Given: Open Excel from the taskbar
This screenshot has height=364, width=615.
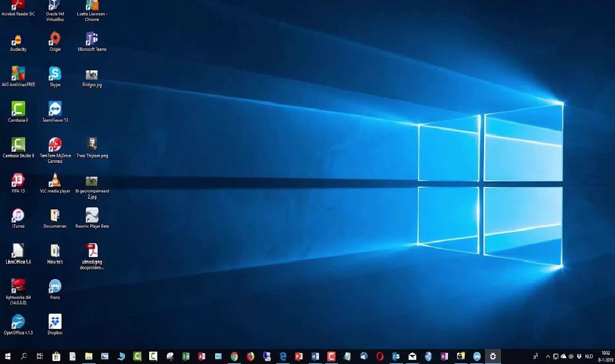Looking at the screenshot, I should pyautogui.click(x=186, y=356).
